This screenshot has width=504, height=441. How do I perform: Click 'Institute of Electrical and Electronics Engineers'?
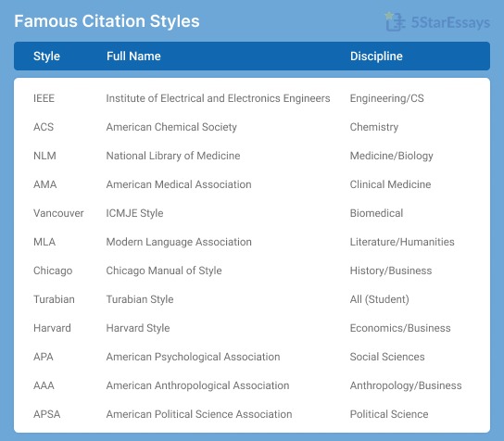pos(218,98)
